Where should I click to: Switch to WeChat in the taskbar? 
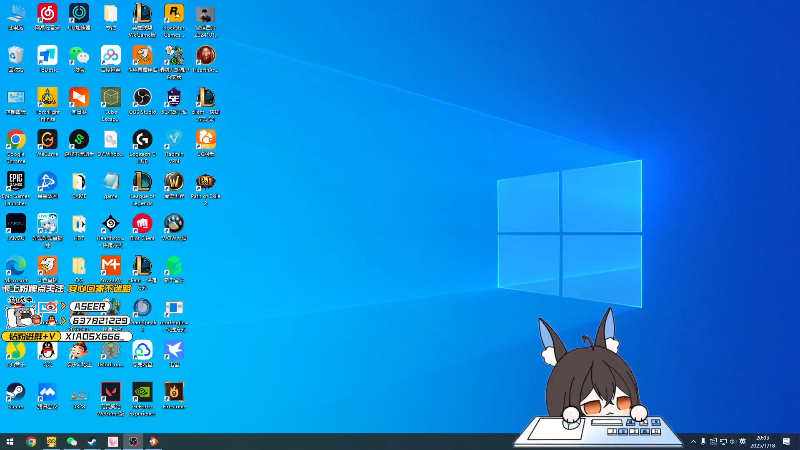click(x=72, y=441)
